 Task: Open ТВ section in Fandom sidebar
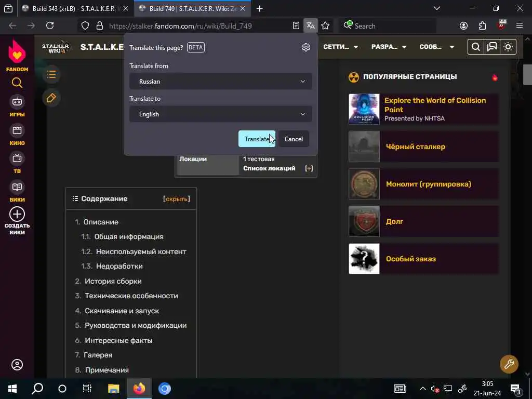point(17,163)
